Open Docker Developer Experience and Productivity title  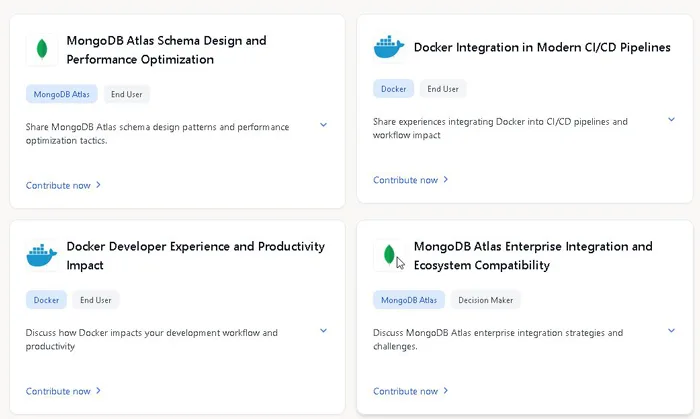pyautogui.click(x=195, y=256)
